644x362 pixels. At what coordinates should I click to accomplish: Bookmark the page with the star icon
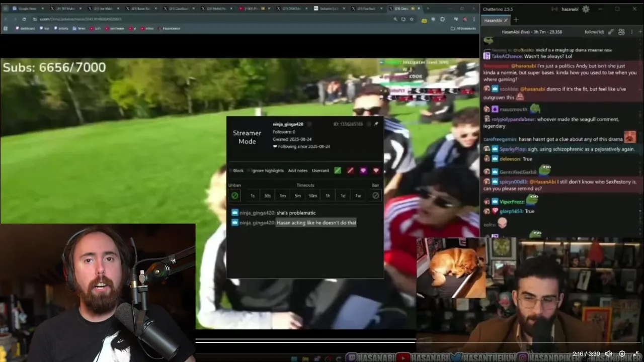[412, 19]
